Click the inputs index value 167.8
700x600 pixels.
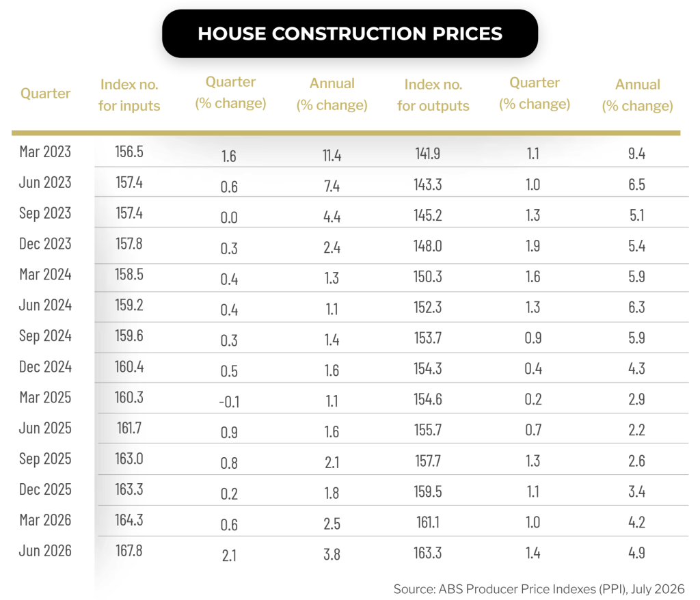[x=129, y=551]
